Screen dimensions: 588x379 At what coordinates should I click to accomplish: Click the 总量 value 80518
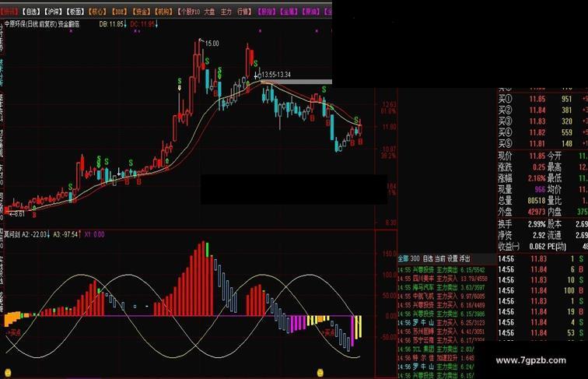pyautogui.click(x=536, y=201)
